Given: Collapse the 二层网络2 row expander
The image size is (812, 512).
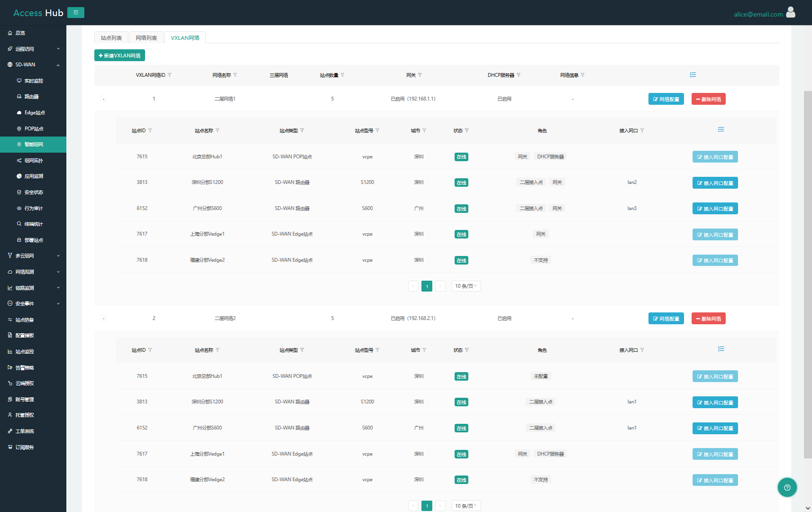Looking at the screenshot, I should click(x=104, y=319).
